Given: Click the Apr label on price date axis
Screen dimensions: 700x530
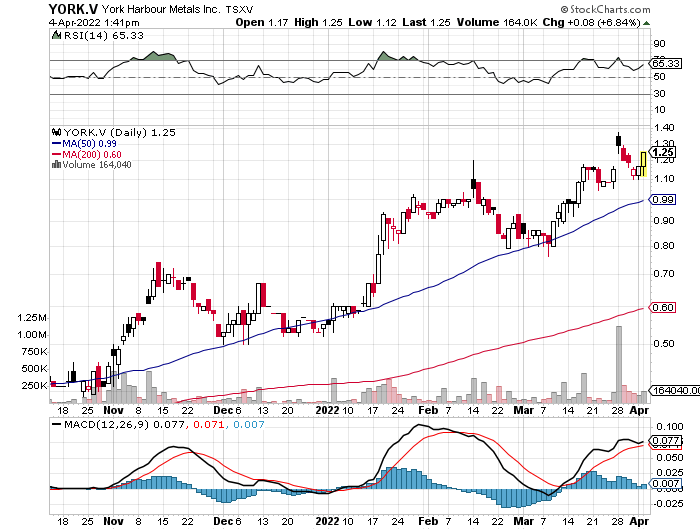Looking at the screenshot, I should tap(639, 410).
